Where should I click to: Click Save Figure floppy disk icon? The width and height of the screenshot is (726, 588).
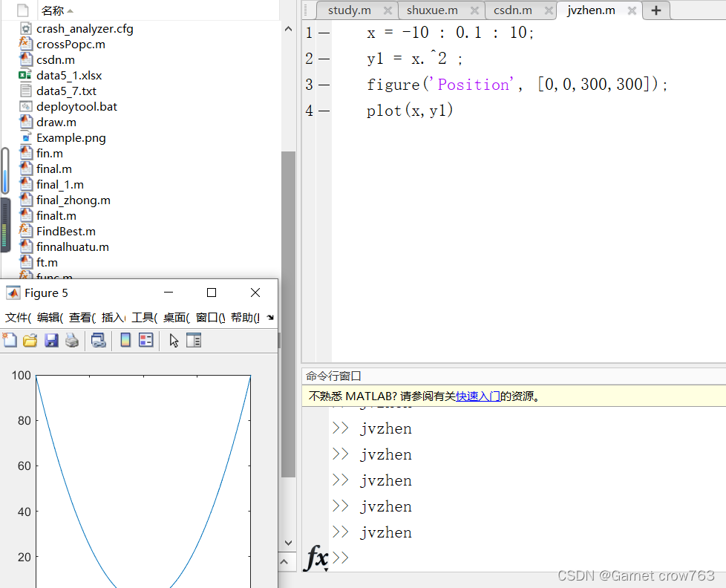pos(51,340)
